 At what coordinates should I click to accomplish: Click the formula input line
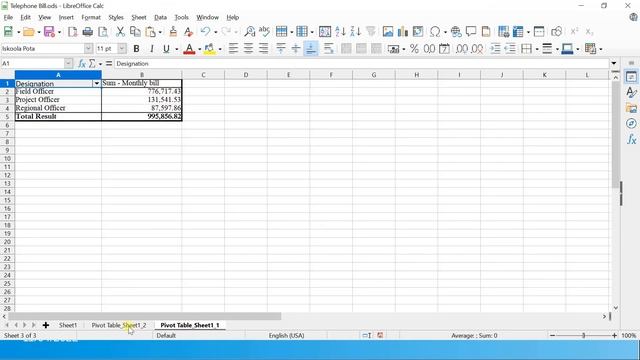362,64
